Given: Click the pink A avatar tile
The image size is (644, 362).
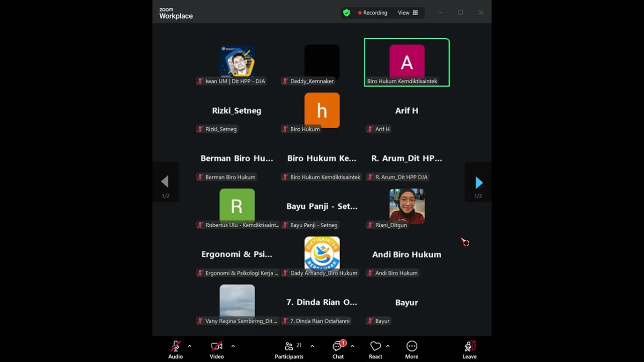Looking at the screenshot, I should [x=407, y=61].
